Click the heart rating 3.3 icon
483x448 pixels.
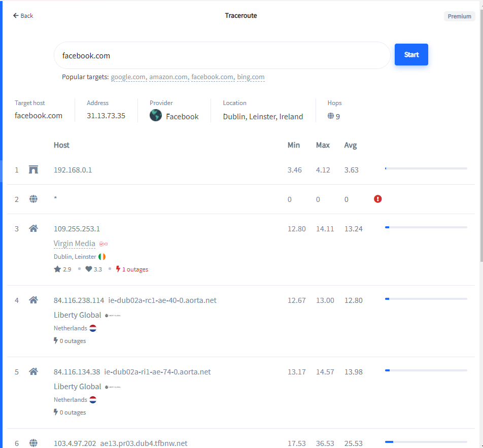[89, 269]
